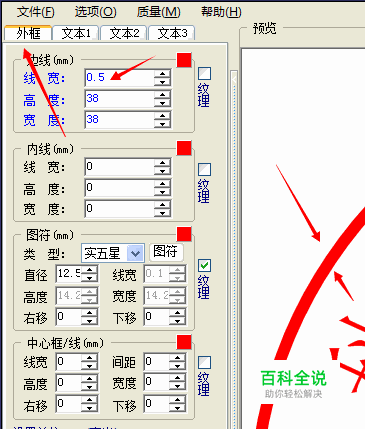Open the 文件(F) menu

[x=35, y=12]
